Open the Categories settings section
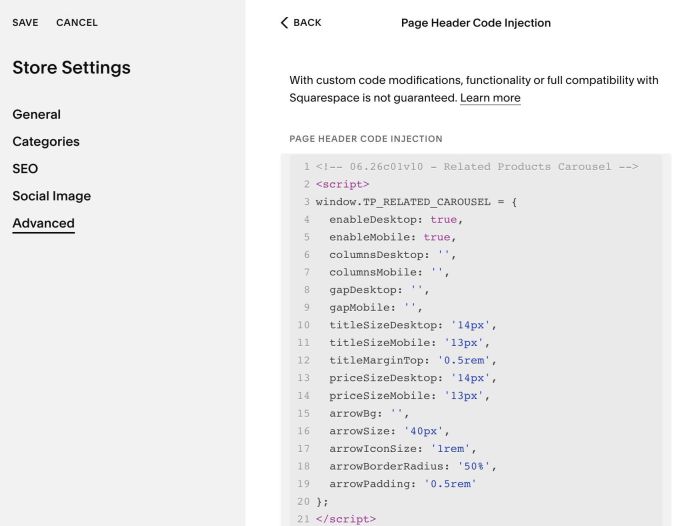The width and height of the screenshot is (700, 526). 46,142
